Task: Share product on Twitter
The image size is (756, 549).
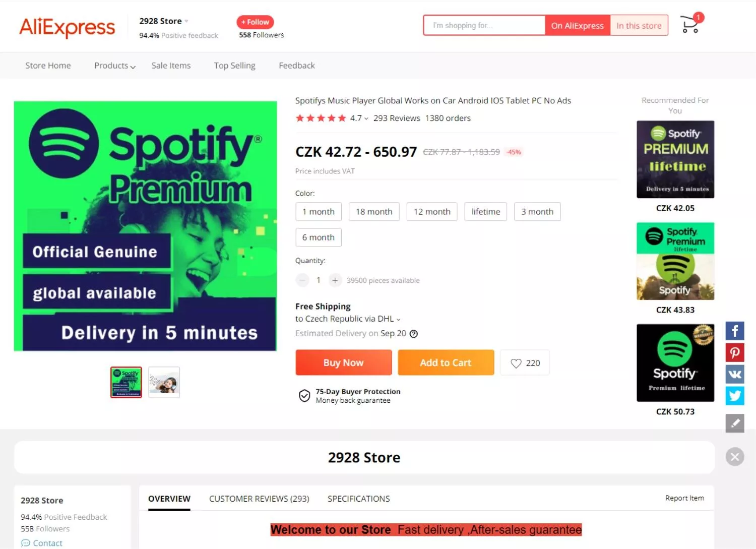Action: 735,396
